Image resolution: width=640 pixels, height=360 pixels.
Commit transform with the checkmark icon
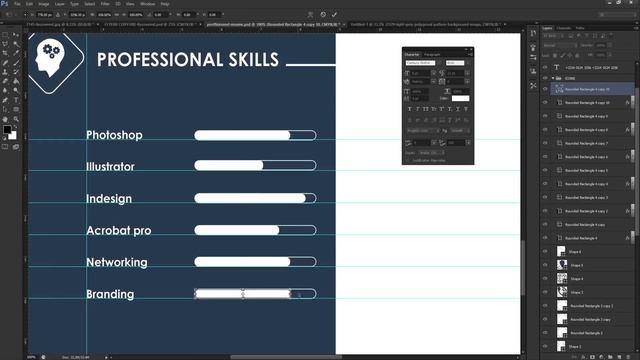point(334,15)
